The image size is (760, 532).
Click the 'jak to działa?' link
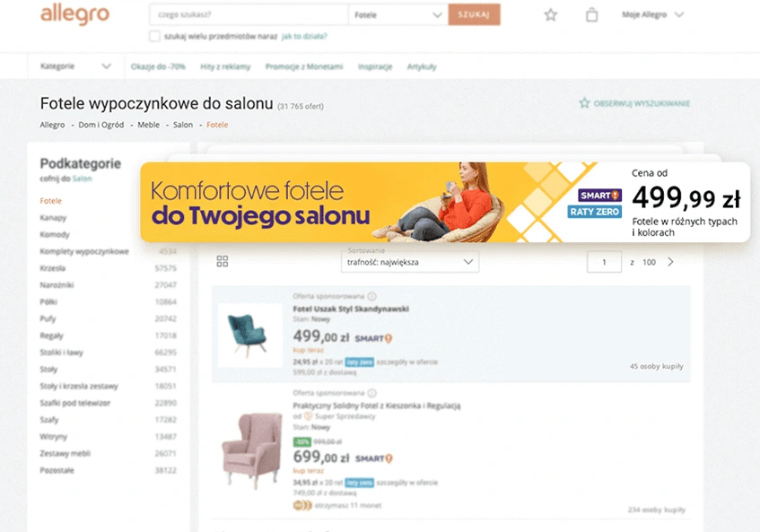(304, 37)
